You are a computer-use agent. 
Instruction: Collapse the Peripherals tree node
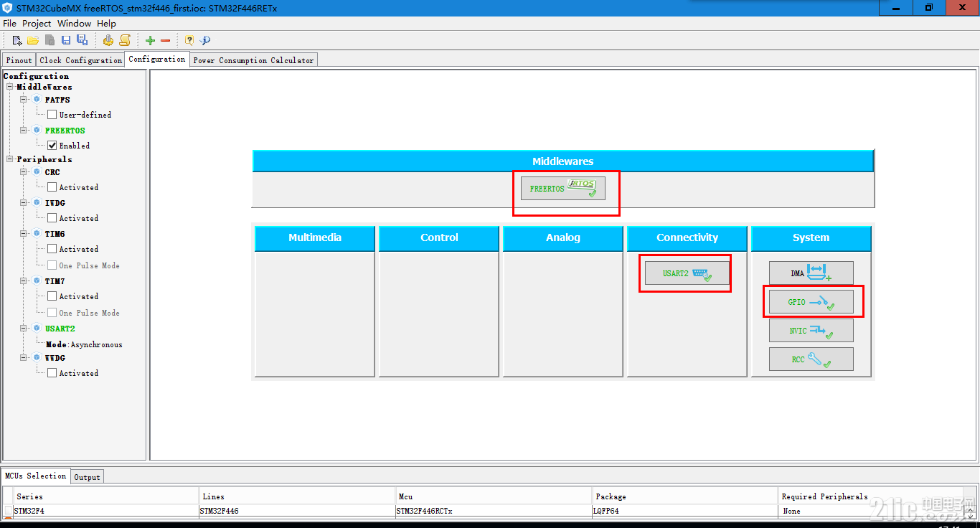click(x=11, y=159)
